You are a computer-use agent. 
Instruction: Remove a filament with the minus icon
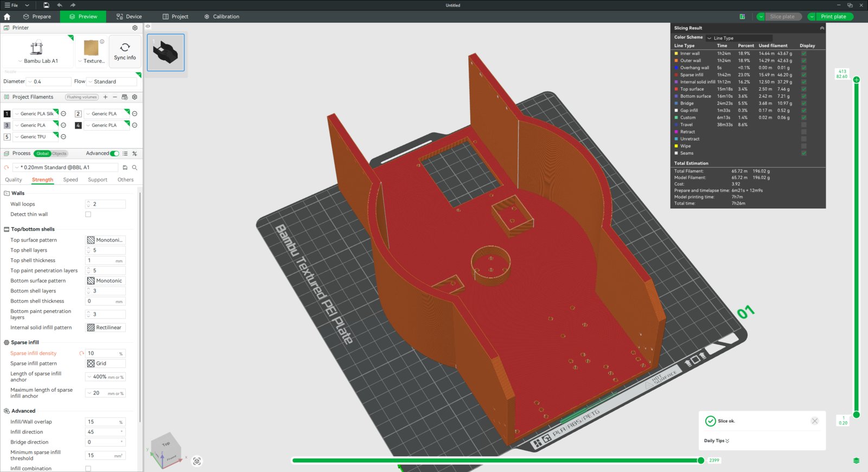tap(115, 97)
